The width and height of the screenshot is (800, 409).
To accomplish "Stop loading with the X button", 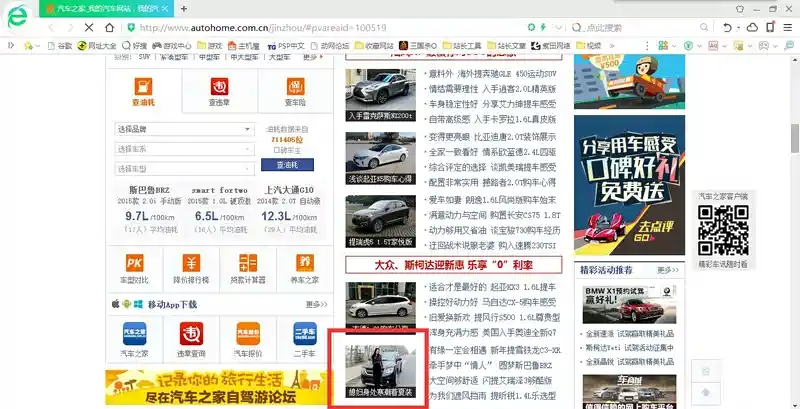I will tap(89, 28).
